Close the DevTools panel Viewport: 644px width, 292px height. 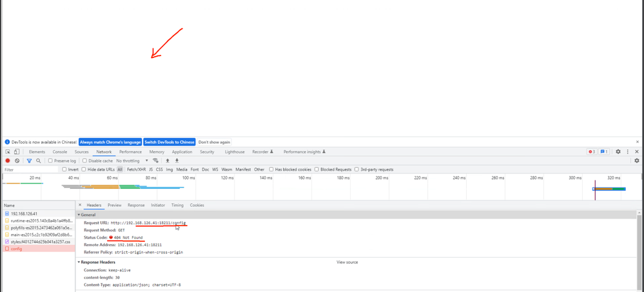(637, 151)
